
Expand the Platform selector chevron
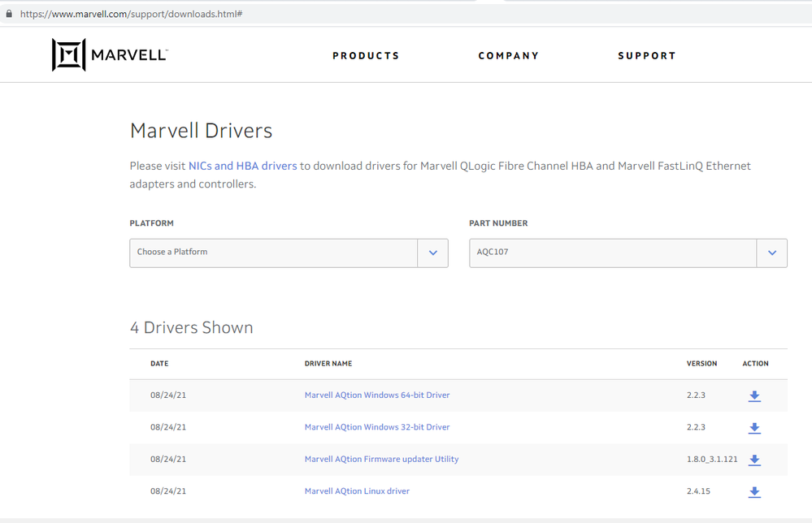click(x=432, y=253)
